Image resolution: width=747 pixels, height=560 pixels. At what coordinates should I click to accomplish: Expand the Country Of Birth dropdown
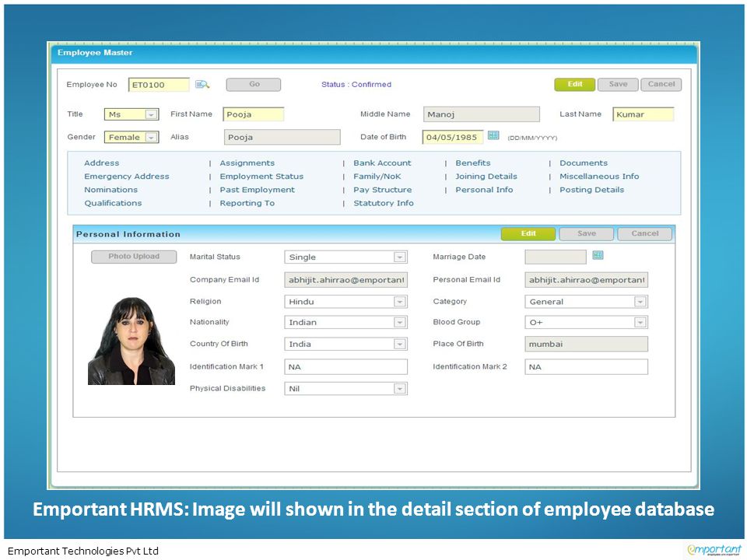(x=400, y=344)
